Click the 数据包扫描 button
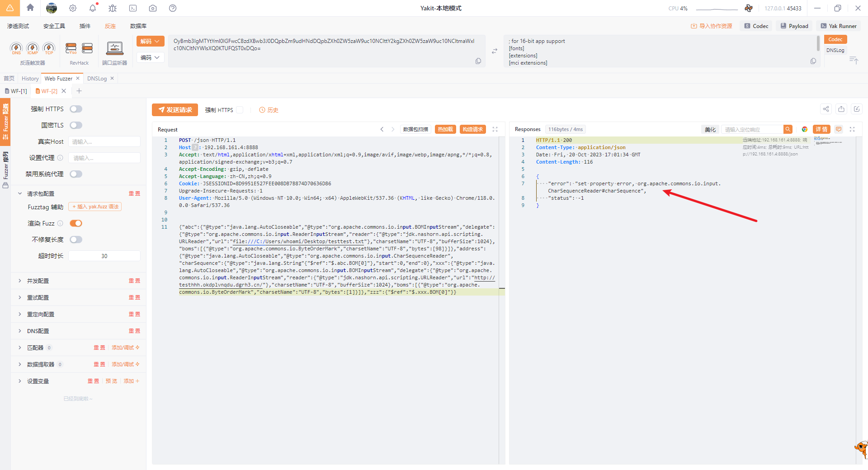The height and width of the screenshot is (470, 868). click(415, 129)
